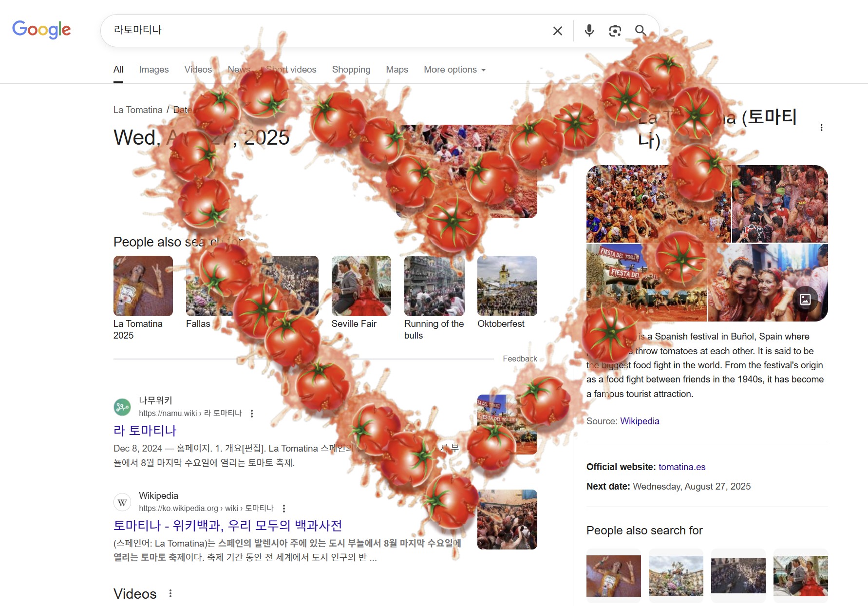
Task: Click the magnifying glass search button
Action: click(x=641, y=31)
